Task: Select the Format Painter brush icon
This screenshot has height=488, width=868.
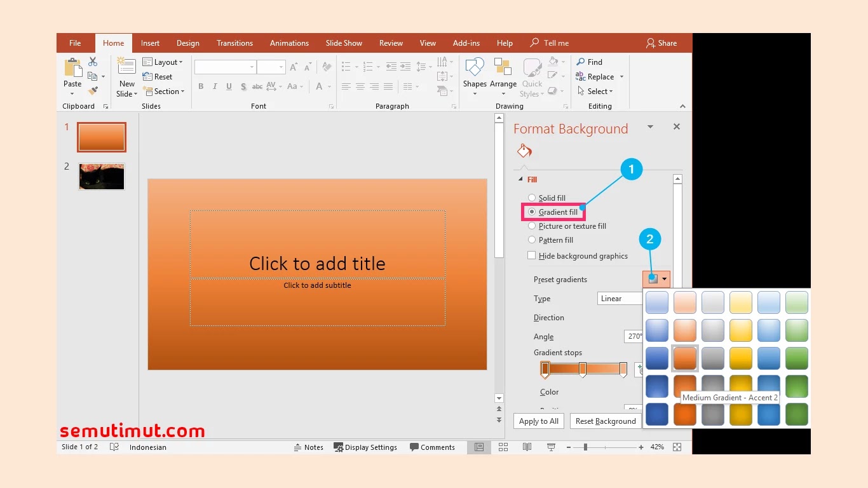Action: (93, 91)
